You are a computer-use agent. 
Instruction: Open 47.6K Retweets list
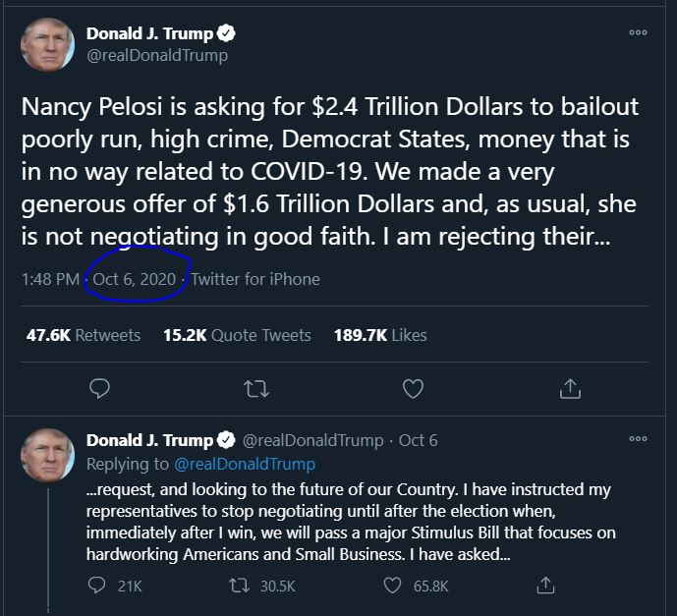coord(84,335)
